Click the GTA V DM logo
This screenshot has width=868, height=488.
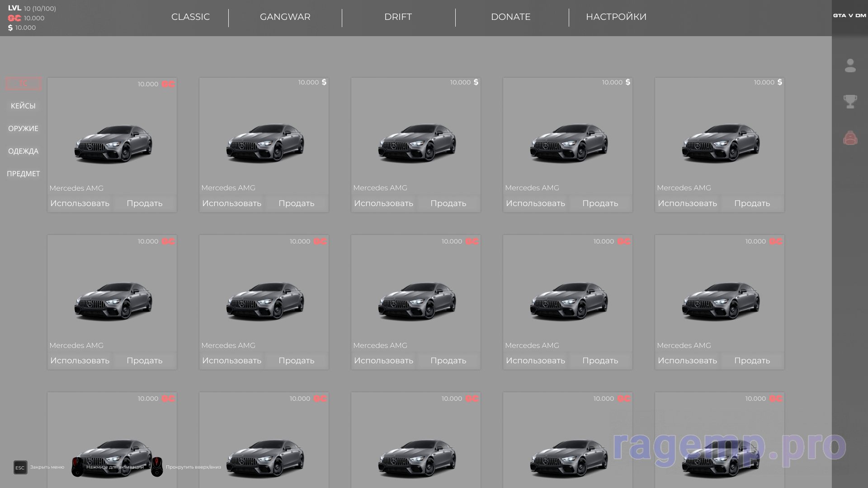coord(849,15)
